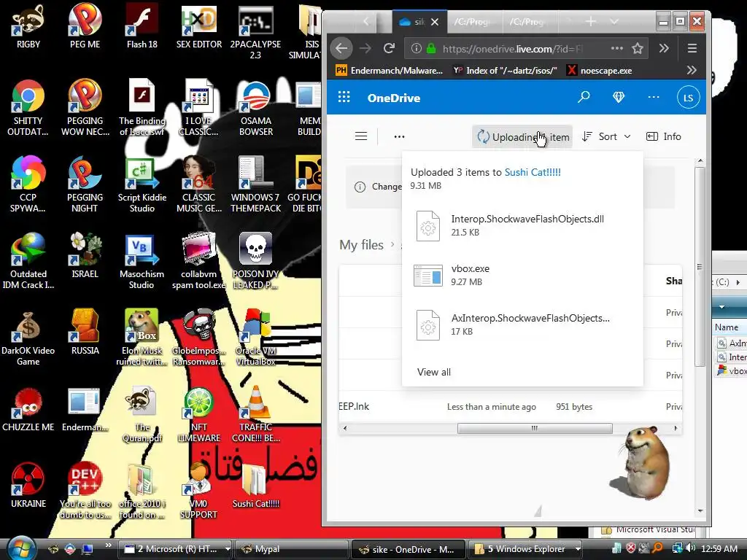Screen dimensions: 747x560
Task: Click the OneDrive search magnifier icon
Action: 584,98
